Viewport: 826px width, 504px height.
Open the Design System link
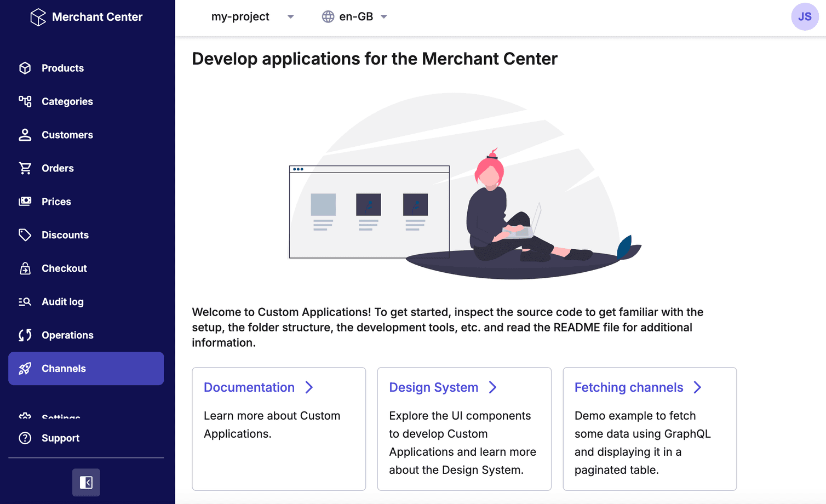434,387
